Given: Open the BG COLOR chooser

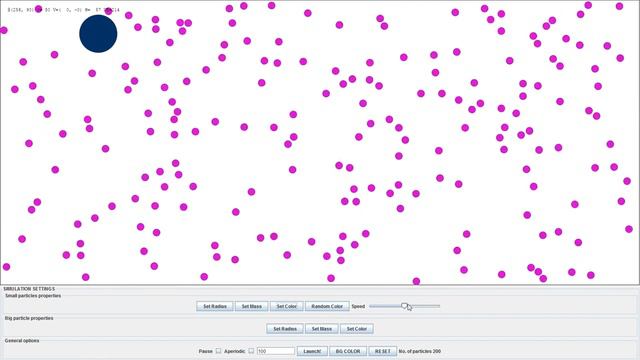Looking at the screenshot, I should click(348, 351).
